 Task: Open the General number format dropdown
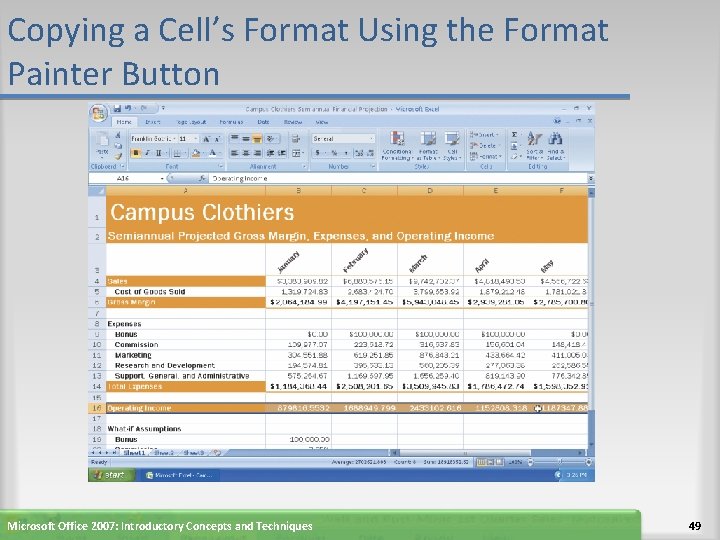coord(371,138)
